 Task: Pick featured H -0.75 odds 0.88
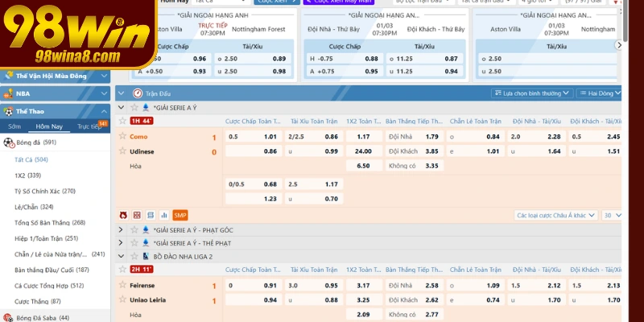point(345,59)
